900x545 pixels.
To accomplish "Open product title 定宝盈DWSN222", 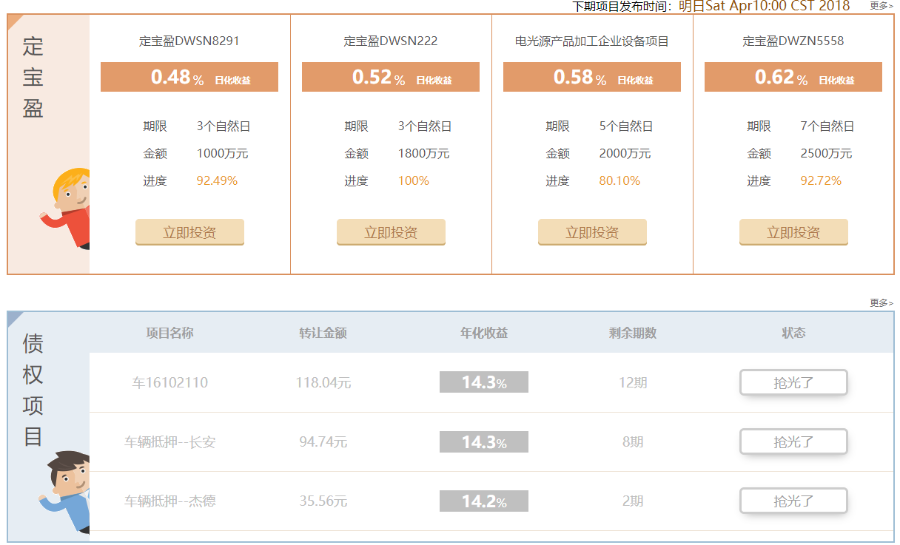I will pos(391,41).
